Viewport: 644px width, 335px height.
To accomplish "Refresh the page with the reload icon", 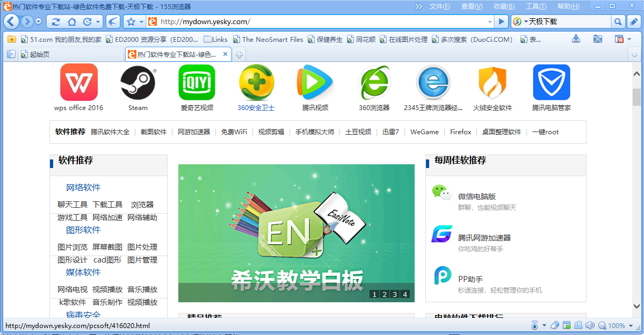I will [55, 22].
